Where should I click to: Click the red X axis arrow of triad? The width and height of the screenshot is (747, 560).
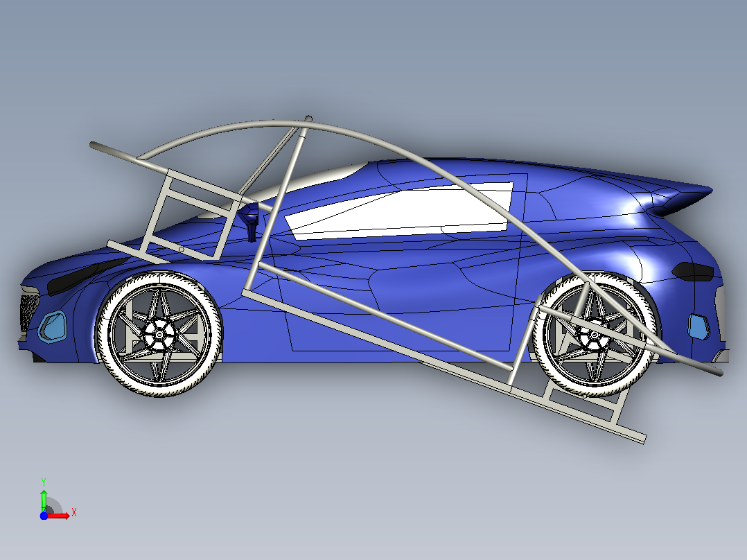point(59,516)
